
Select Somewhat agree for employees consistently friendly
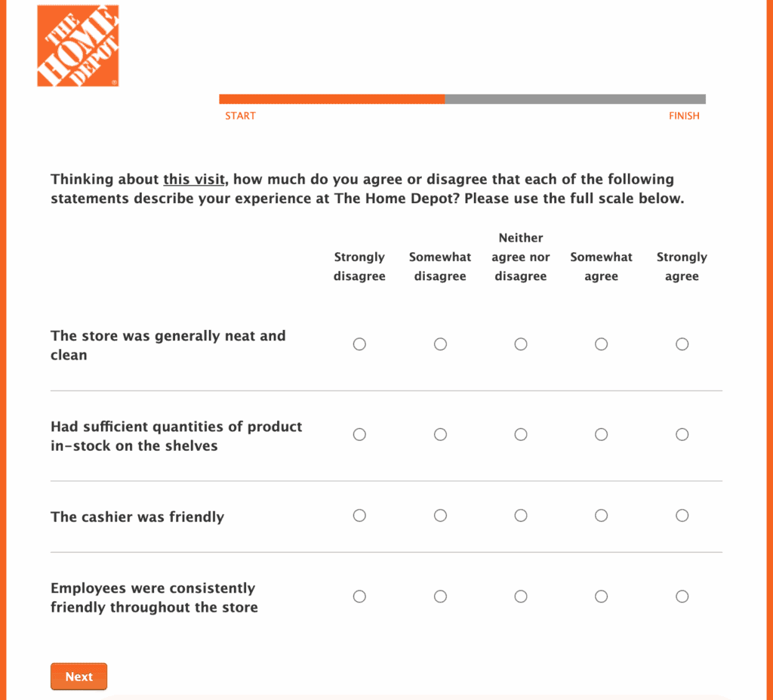tap(601, 597)
